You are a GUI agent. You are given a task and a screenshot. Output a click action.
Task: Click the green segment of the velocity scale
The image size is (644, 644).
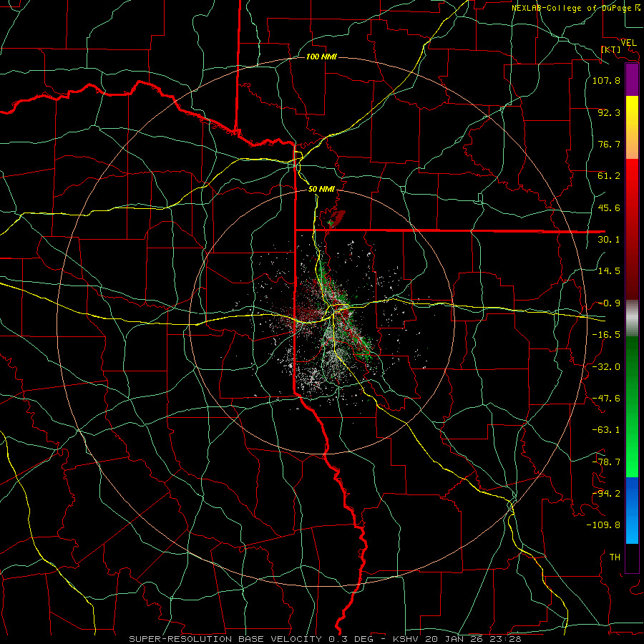click(x=632, y=406)
